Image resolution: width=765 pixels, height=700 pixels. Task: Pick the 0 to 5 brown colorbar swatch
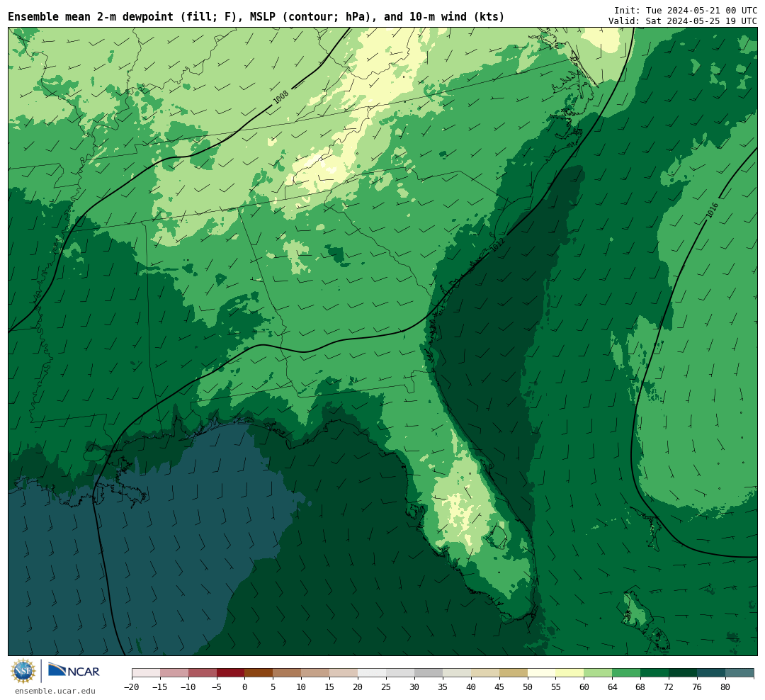(x=259, y=673)
